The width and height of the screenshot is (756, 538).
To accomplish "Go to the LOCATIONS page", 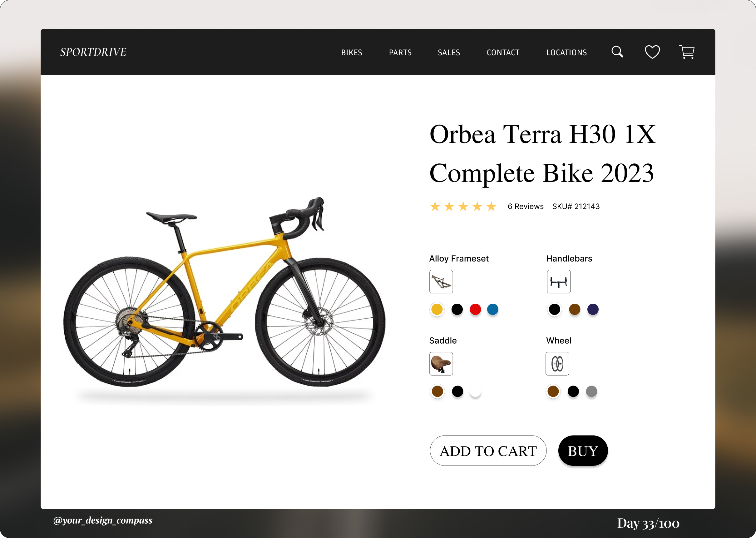I will 566,52.
